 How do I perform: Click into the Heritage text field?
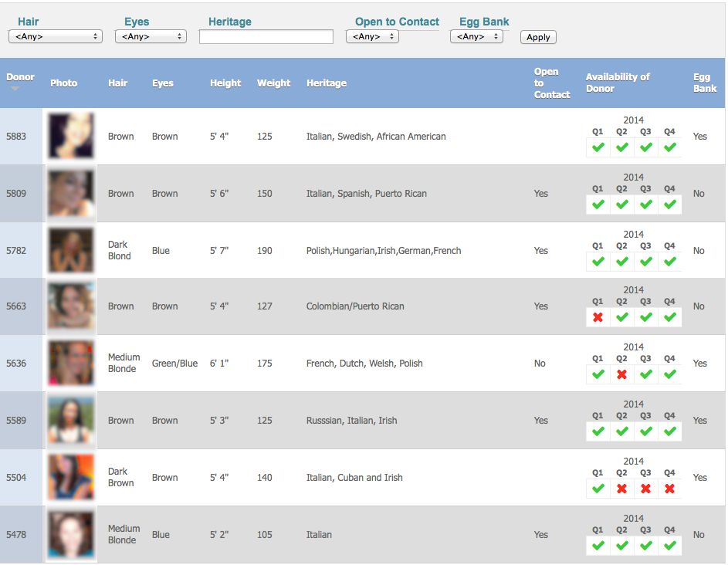(266, 36)
